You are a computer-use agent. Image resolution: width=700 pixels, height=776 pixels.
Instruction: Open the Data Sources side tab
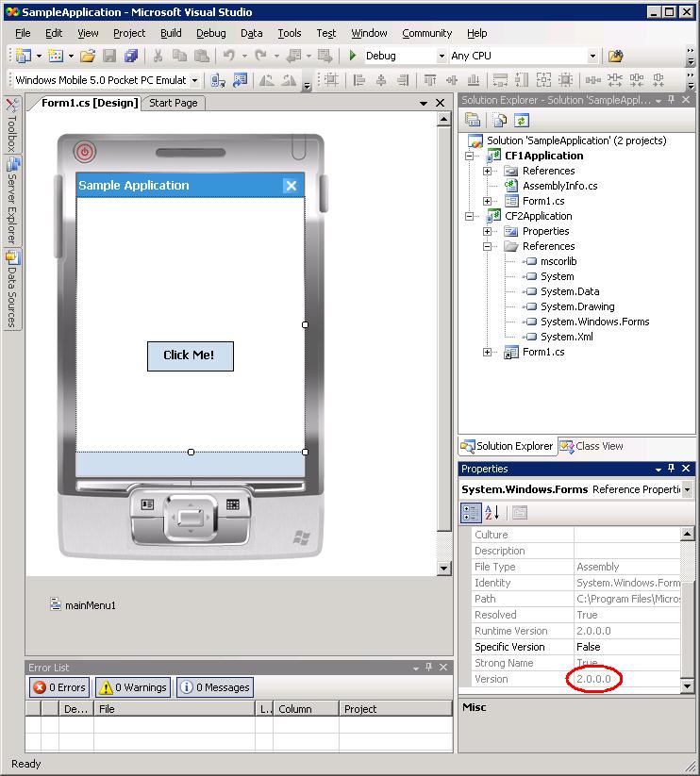click(12, 290)
